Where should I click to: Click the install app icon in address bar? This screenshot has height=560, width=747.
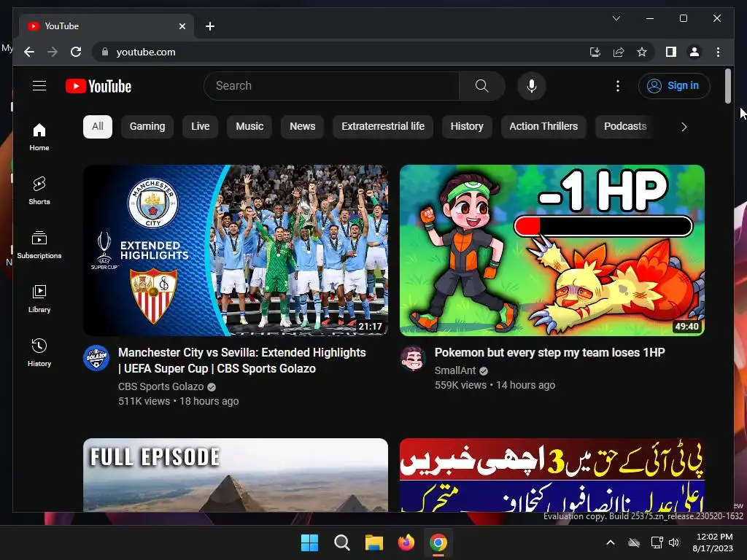pos(595,52)
